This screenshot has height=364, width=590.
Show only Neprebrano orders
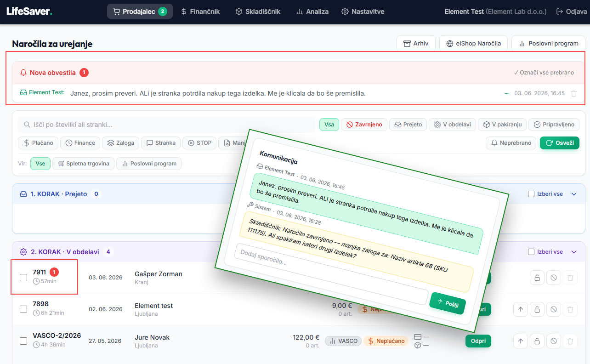(x=511, y=143)
